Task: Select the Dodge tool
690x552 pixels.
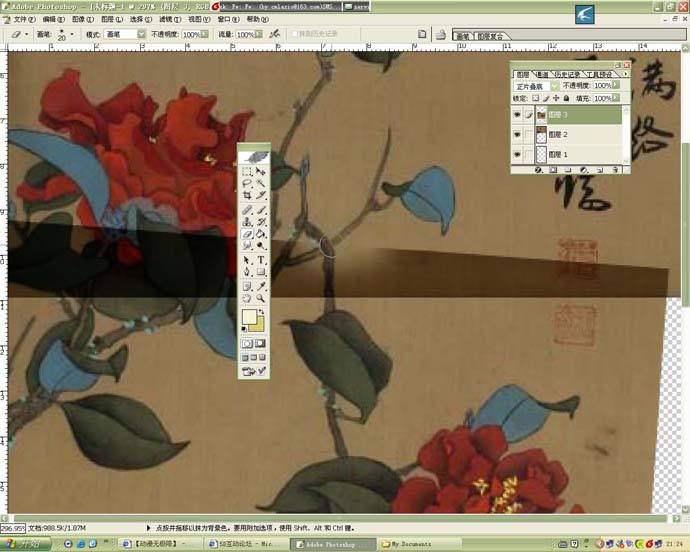Action: coord(261,245)
